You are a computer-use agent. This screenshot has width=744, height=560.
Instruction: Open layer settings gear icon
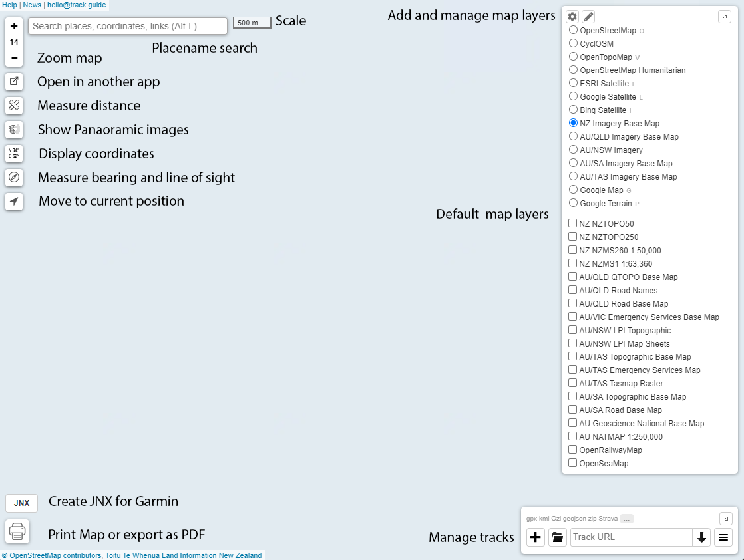click(572, 17)
